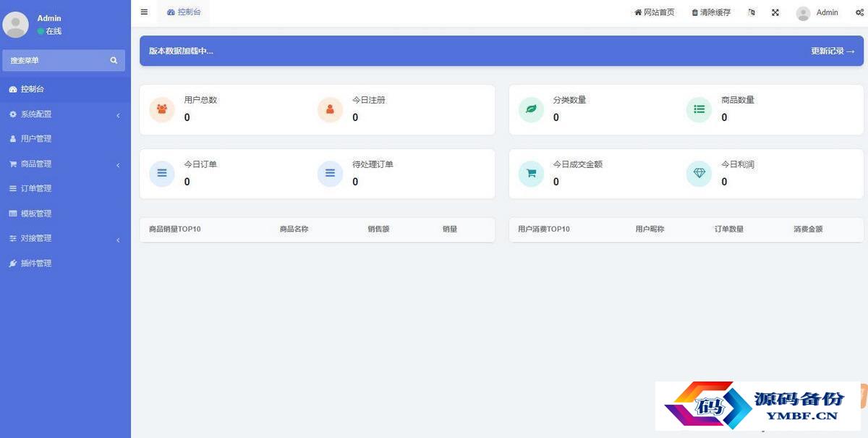Screen dimensions: 868x438
Task: Click the 今日成交金额 cart icon
Action: 531,174
